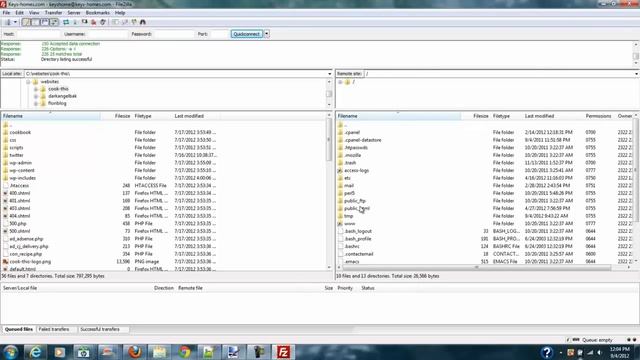Open the Server menu
Image resolution: width=640 pixels, height=360 pixels.
74,13
